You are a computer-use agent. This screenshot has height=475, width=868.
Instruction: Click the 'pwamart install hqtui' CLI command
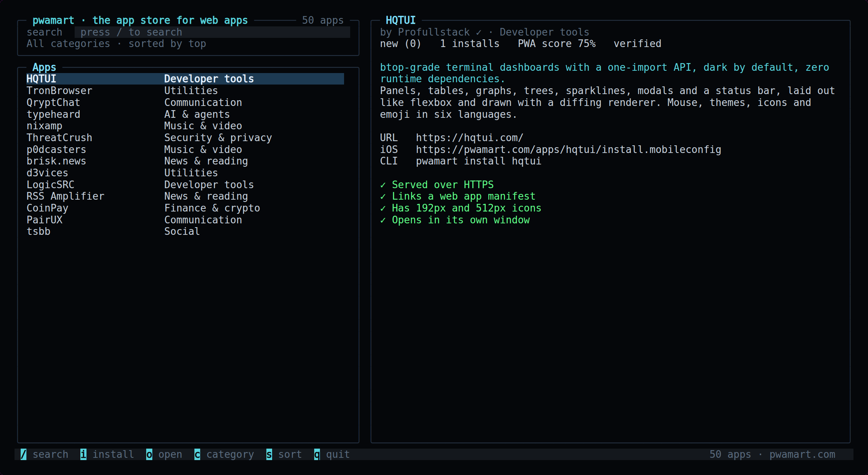pos(478,161)
